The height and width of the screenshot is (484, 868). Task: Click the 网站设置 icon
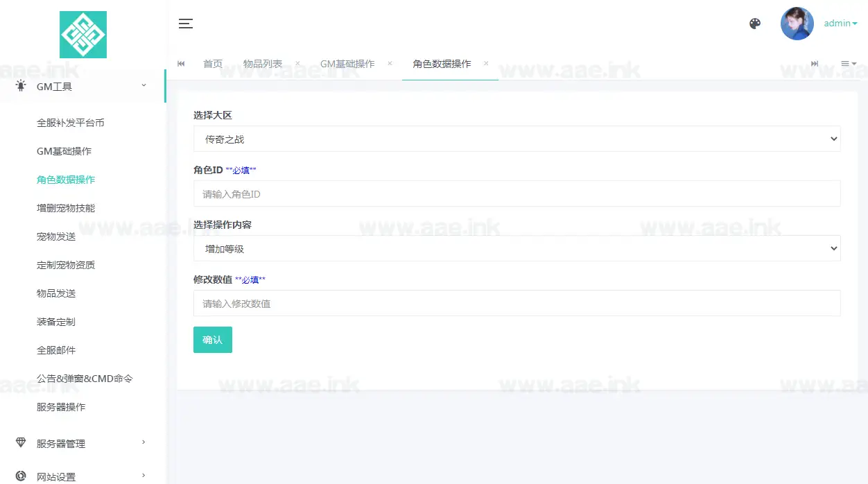tap(21, 476)
